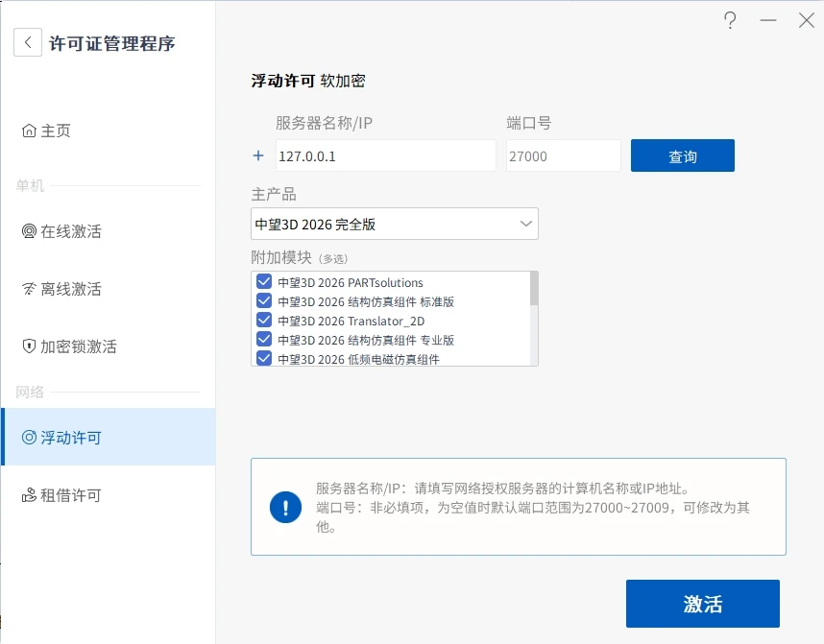Open the 加密锁激活 shield icon

pyautogui.click(x=29, y=346)
